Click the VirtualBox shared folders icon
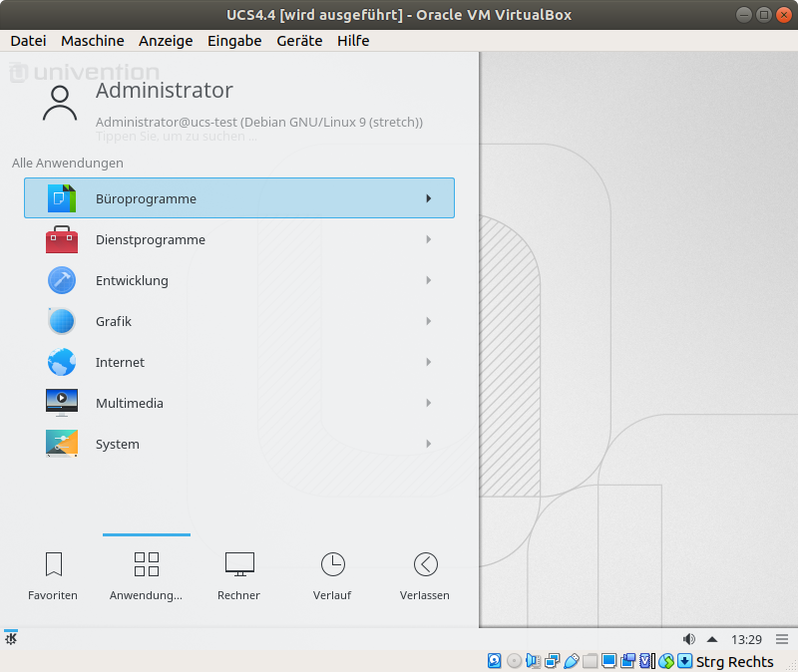 coord(590,661)
